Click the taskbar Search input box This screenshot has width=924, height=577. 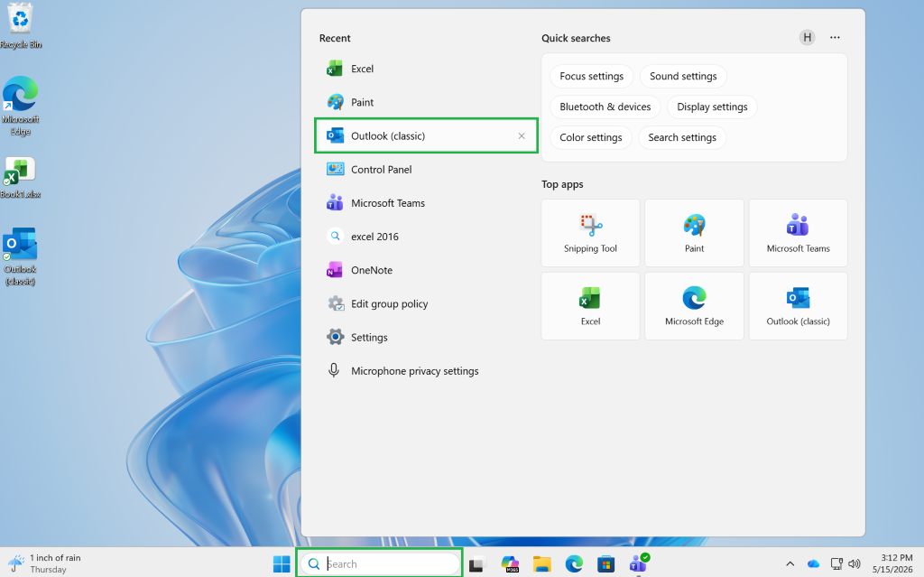(380, 564)
